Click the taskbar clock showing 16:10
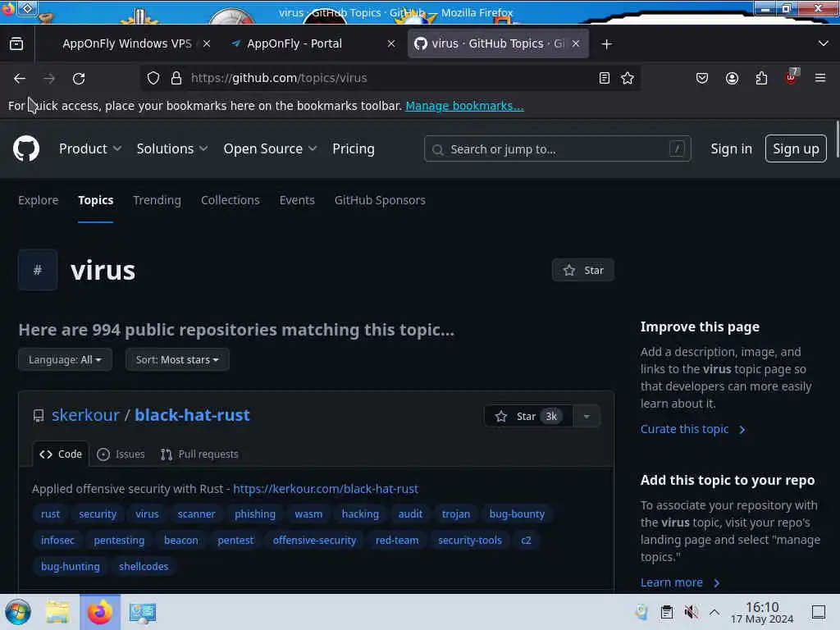This screenshot has width=840, height=630. 762,612
